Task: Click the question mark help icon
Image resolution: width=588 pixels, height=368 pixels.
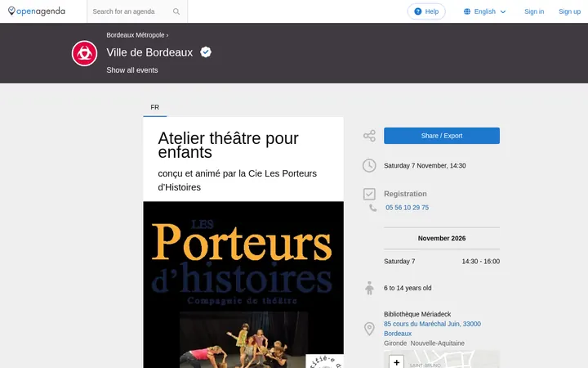Action: click(418, 11)
